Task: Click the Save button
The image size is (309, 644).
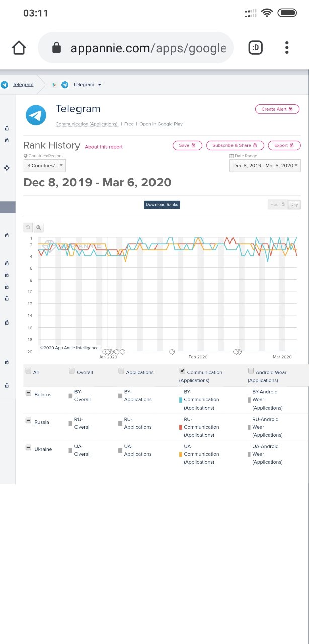Action: coord(187,145)
